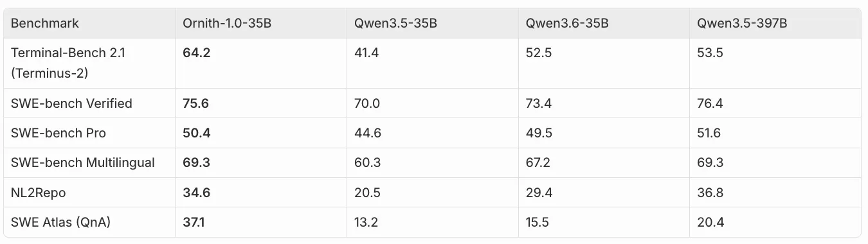The width and height of the screenshot is (868, 244).
Task: Click the 36.8 NL2Repo score
Action: (710, 193)
